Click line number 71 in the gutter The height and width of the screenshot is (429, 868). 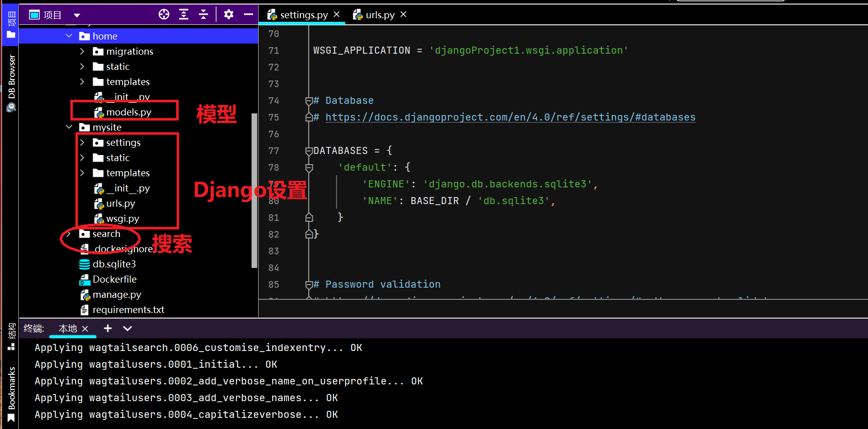(273, 51)
